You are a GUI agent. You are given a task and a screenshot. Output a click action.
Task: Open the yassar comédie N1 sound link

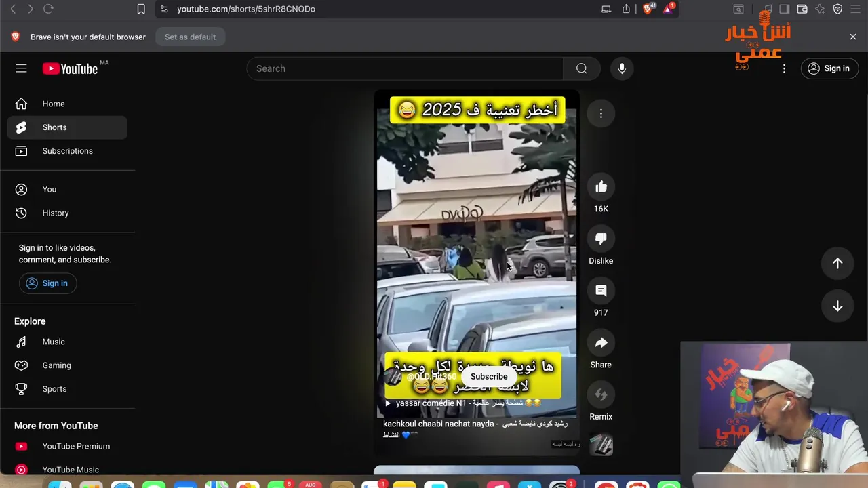[464, 403]
